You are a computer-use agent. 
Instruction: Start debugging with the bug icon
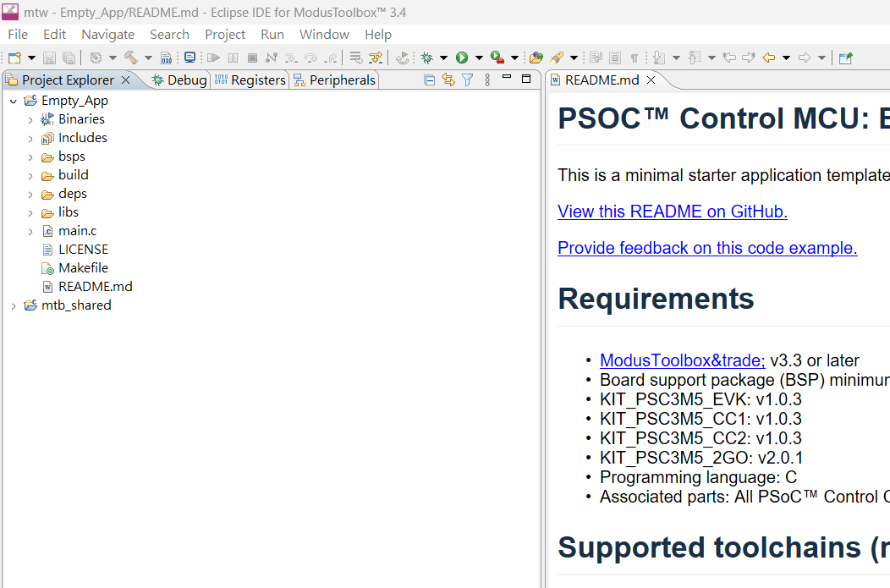click(427, 58)
